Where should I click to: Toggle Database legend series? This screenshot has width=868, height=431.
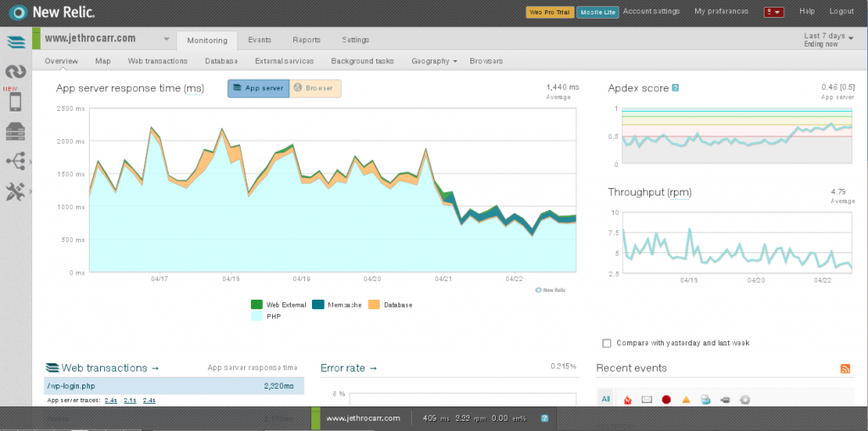(390, 305)
